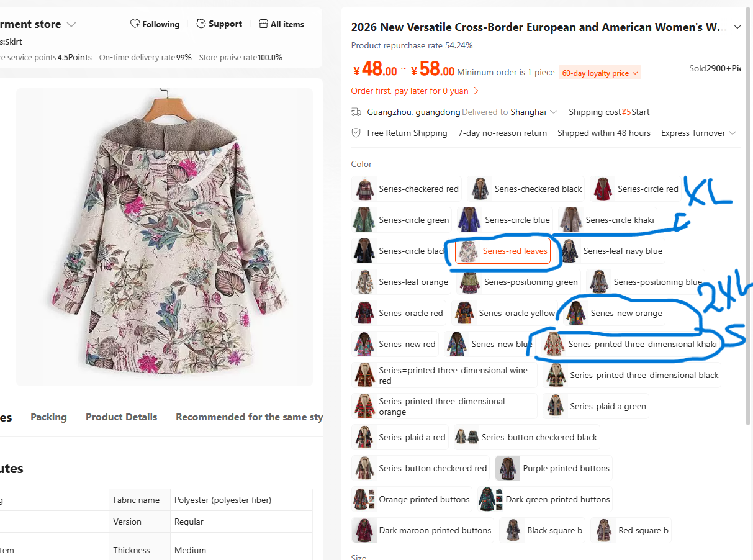Image resolution: width=753 pixels, height=560 pixels.
Task: Click the Following heart icon
Action: pos(135,24)
